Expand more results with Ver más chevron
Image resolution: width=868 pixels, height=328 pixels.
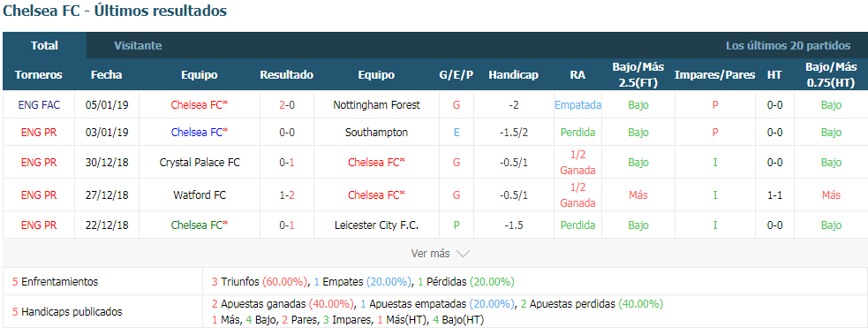coord(463,254)
